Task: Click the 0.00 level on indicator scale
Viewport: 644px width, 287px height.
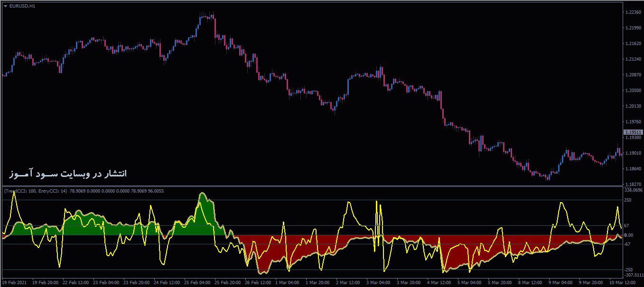Action: point(628,235)
